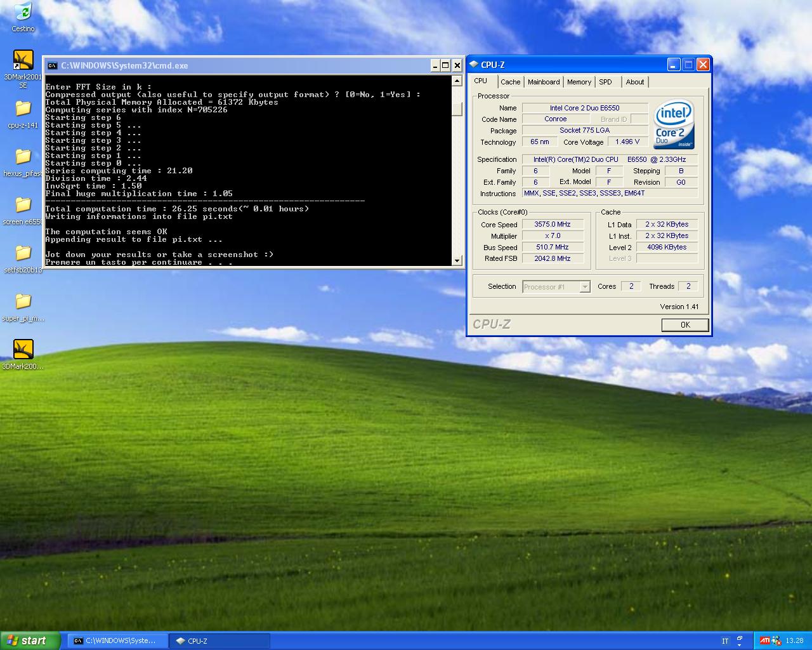
Task: Open the Mainboard tab
Action: pos(544,82)
